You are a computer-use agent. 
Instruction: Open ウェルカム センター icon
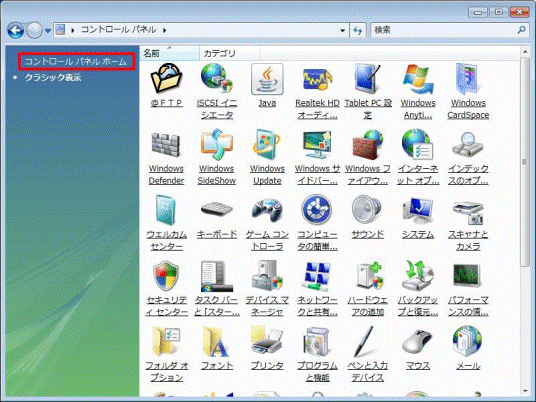click(x=166, y=210)
